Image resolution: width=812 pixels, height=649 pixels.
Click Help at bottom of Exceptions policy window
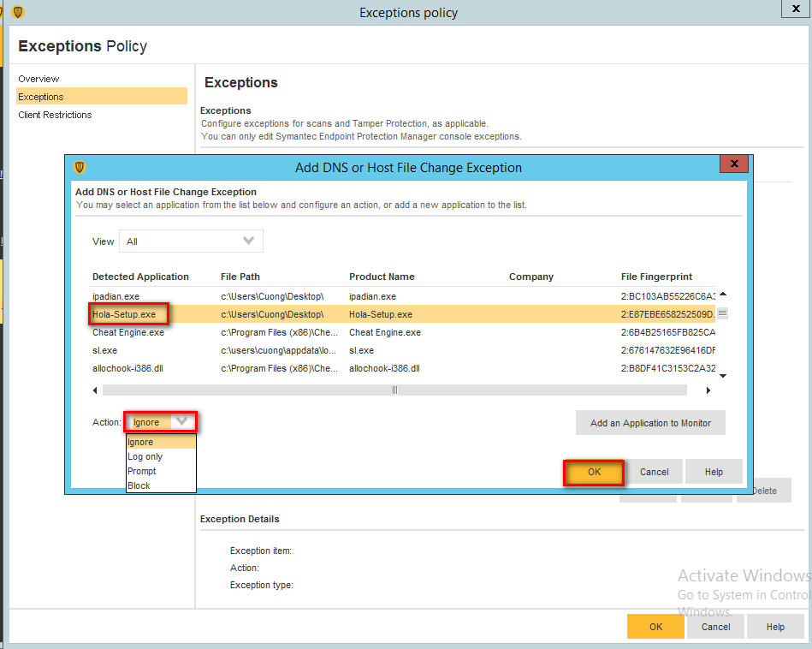coord(775,627)
